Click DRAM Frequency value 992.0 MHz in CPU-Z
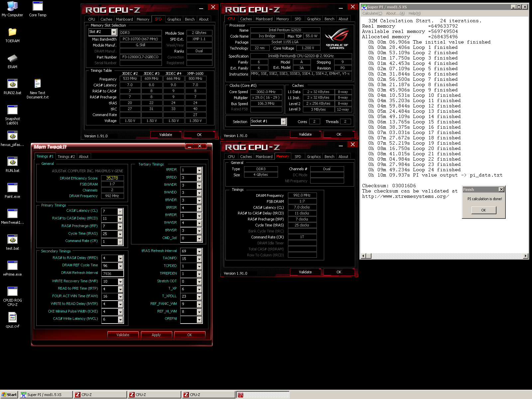Image resolution: width=532 pixels, height=399 pixels. [x=302, y=196]
